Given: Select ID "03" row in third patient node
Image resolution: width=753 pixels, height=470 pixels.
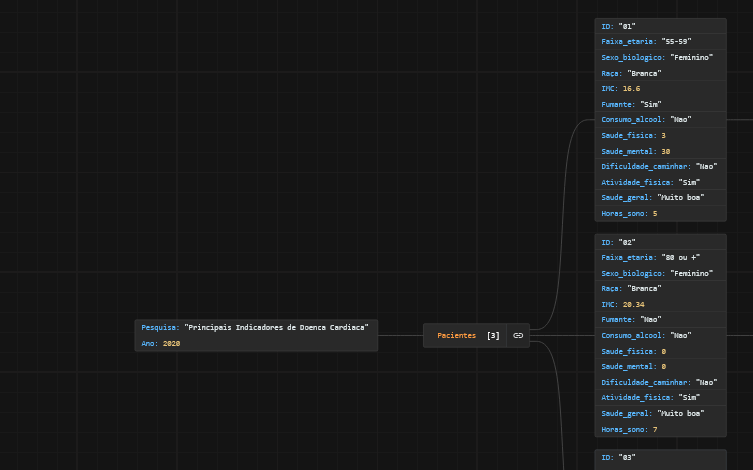Looking at the screenshot, I should 660,458.
